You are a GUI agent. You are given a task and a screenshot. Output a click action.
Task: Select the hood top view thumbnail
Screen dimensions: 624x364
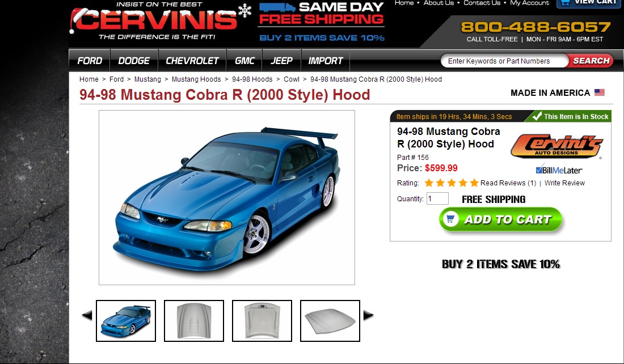pyautogui.click(x=194, y=321)
